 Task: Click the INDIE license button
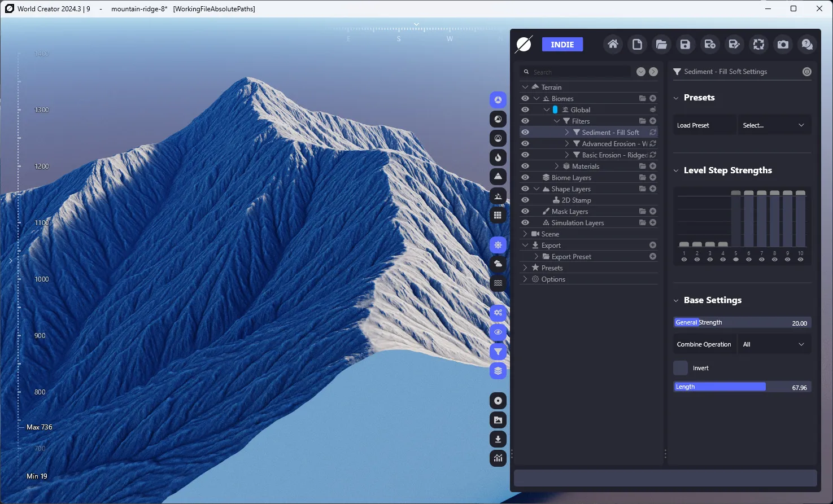[562, 45]
